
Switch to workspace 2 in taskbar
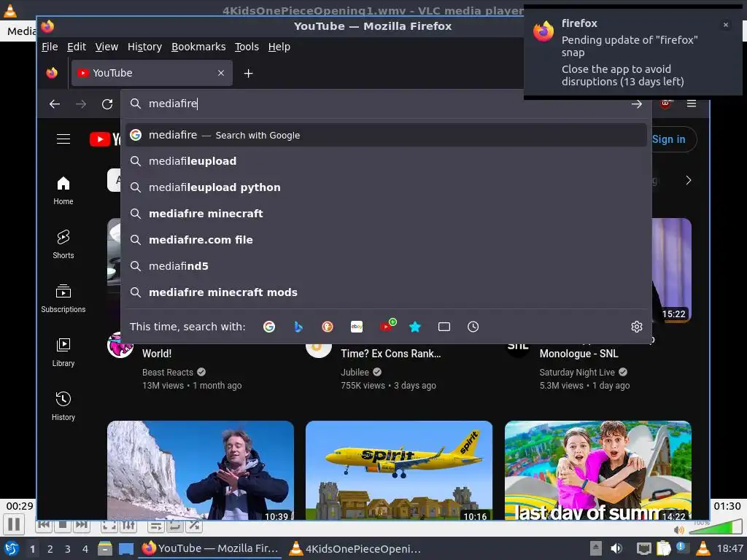click(x=50, y=549)
